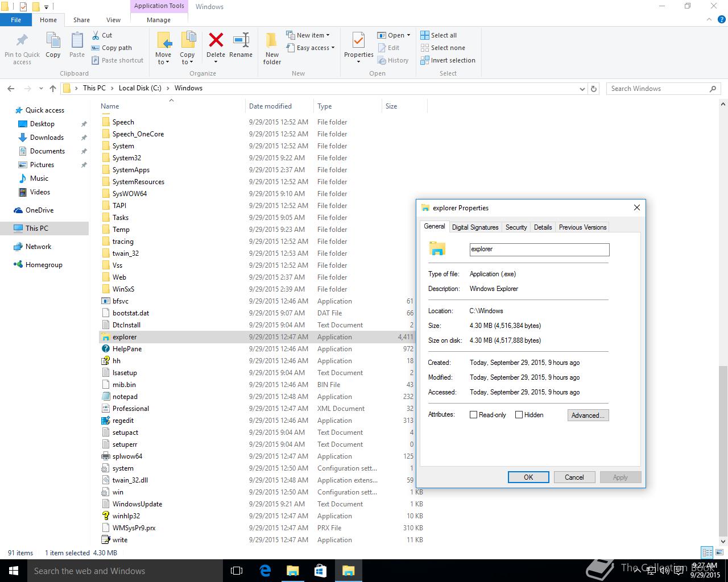Click the Windows Start button
Screen dimensions: 728x582
coord(14,571)
